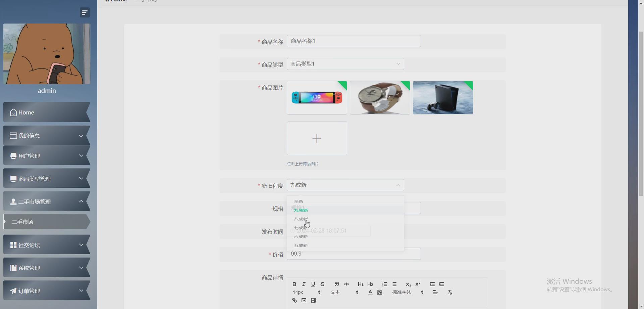The height and width of the screenshot is (309, 644).
Task: Apply strikethrough formatting
Action: 322,284
